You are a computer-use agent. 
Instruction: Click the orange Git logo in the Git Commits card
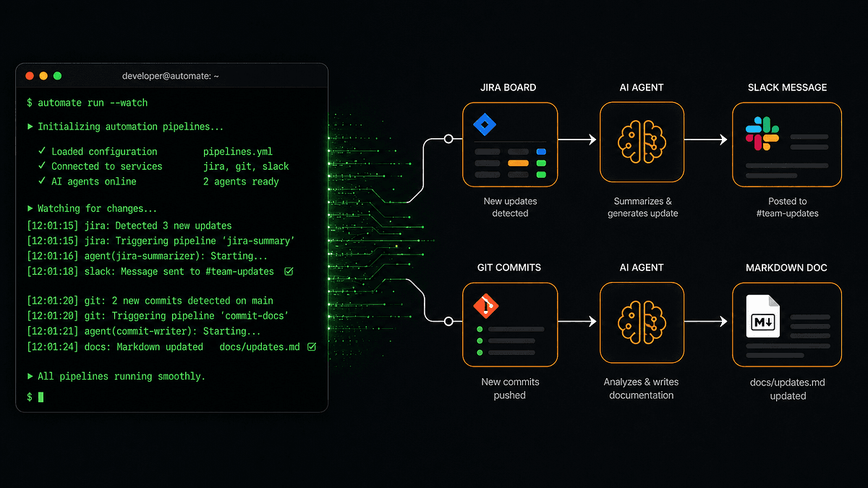tap(485, 307)
